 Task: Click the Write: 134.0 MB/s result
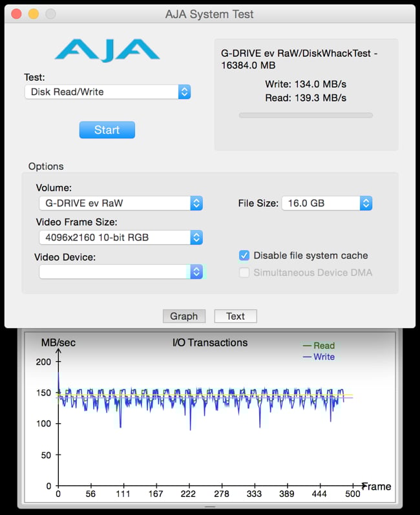[306, 84]
